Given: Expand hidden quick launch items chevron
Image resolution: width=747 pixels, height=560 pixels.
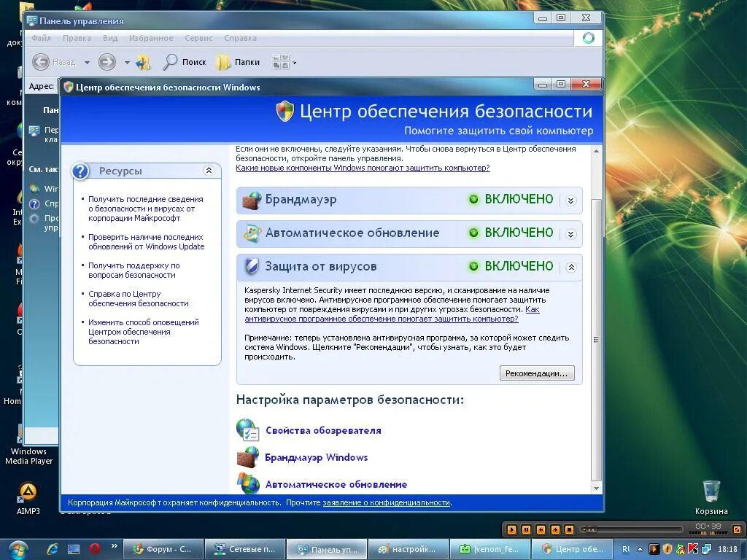Looking at the screenshot, I should click(115, 546).
